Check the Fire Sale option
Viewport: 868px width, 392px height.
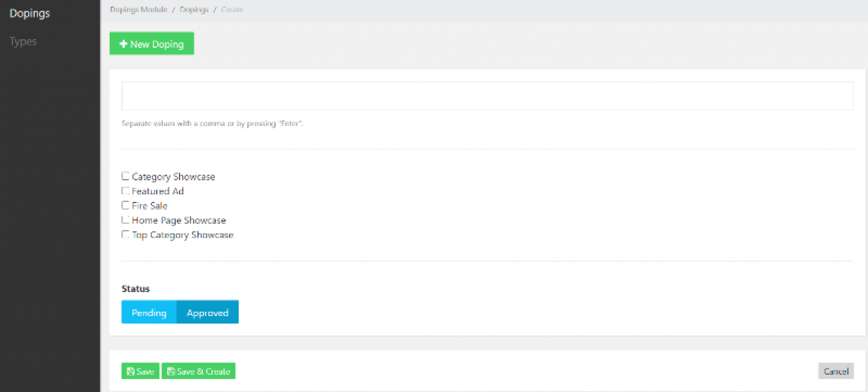pos(125,205)
